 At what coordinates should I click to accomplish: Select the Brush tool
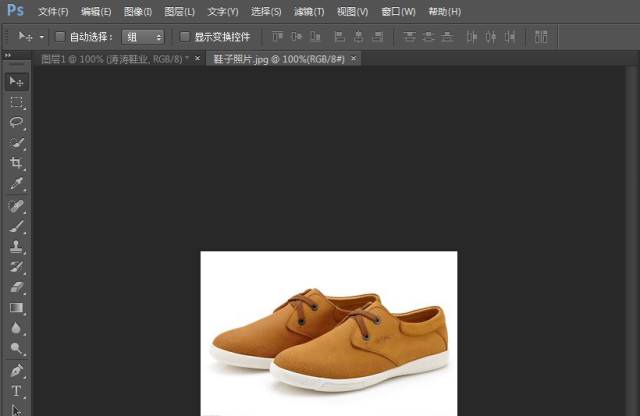click(x=16, y=226)
